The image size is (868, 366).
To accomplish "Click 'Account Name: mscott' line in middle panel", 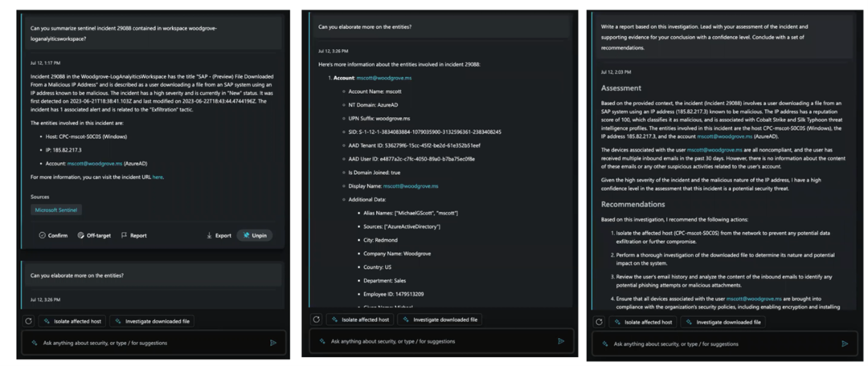I will (x=375, y=91).
